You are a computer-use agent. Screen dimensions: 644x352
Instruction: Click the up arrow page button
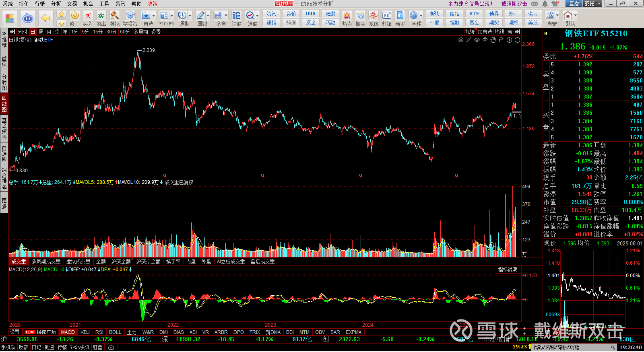61,14
